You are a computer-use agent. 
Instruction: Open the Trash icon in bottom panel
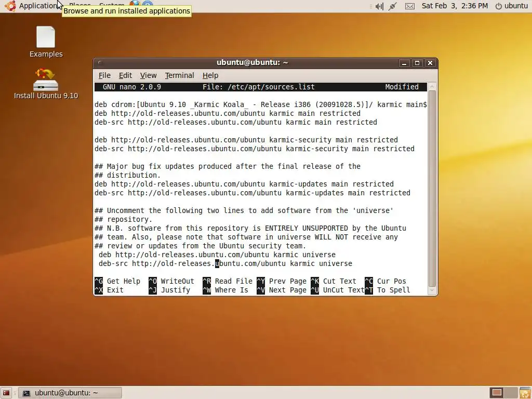click(525, 393)
